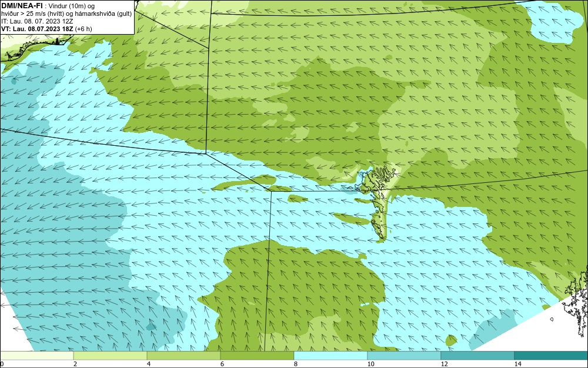This screenshot has height=368, width=588.
Task: Click the 6–8 m/s dark green legend swatch
Action: pos(258,356)
